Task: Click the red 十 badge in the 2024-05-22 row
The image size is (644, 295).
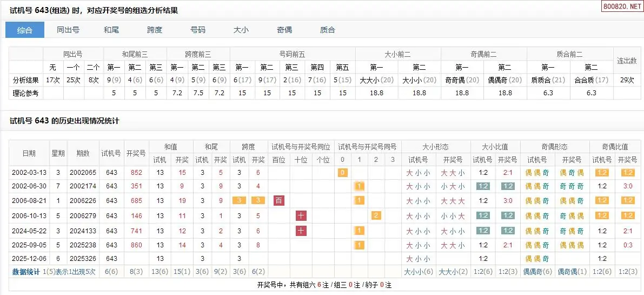Action: point(301,231)
